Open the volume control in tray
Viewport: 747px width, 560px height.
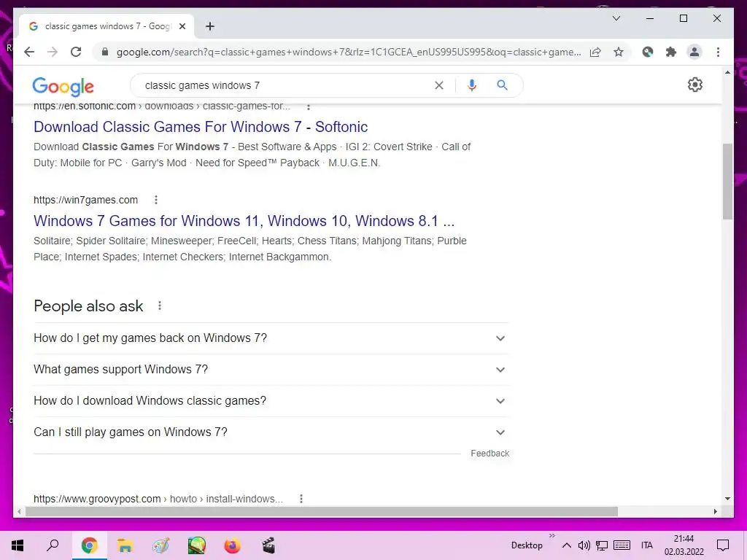tap(584, 545)
